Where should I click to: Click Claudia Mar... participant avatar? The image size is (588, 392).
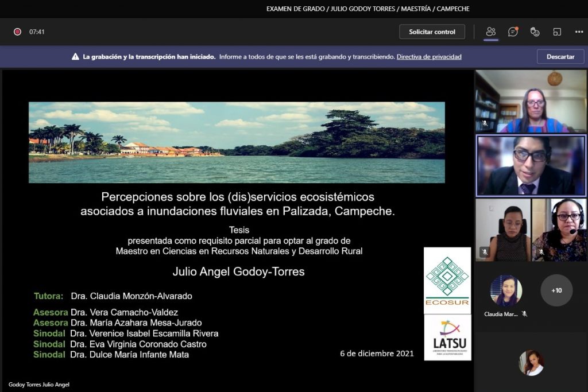[506, 291]
